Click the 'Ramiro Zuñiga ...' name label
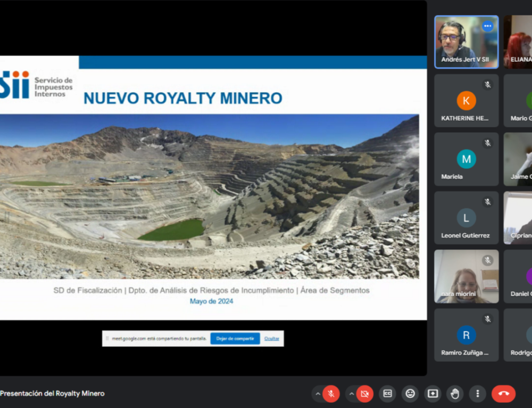The image size is (532, 408). pyautogui.click(x=465, y=353)
